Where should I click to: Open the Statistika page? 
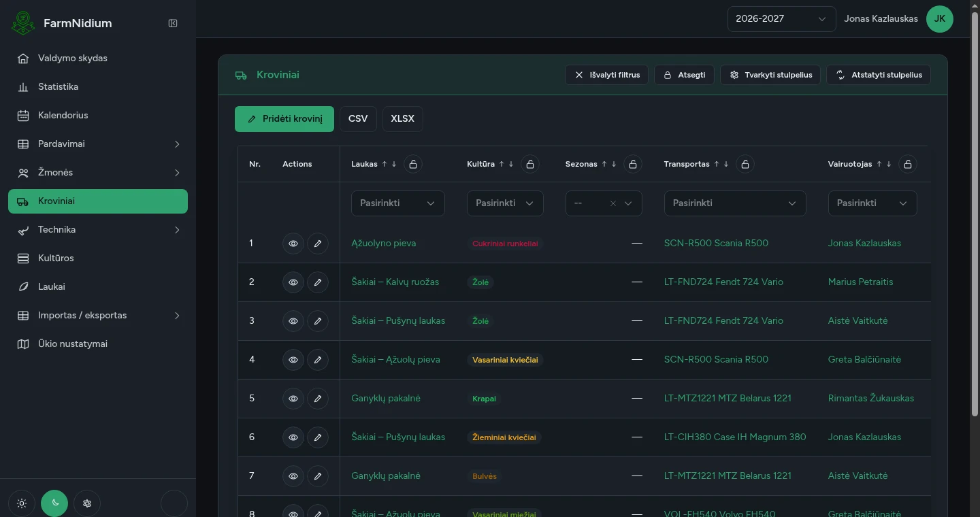tap(98, 87)
